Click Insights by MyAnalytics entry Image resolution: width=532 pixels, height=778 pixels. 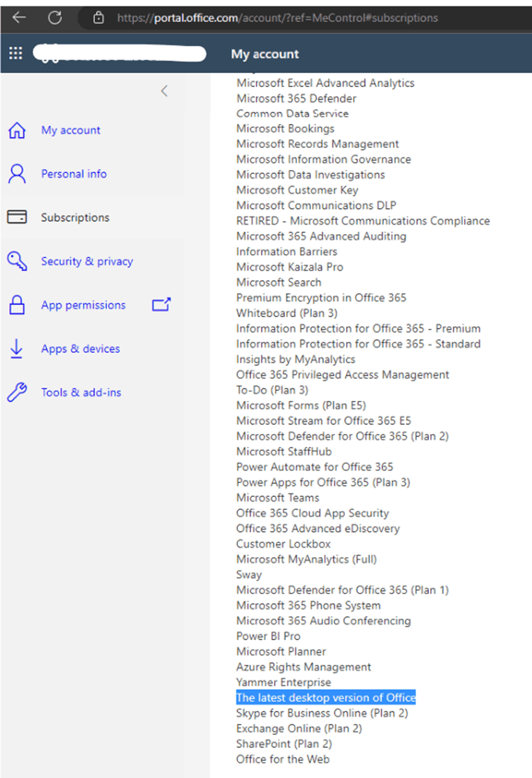click(x=296, y=359)
